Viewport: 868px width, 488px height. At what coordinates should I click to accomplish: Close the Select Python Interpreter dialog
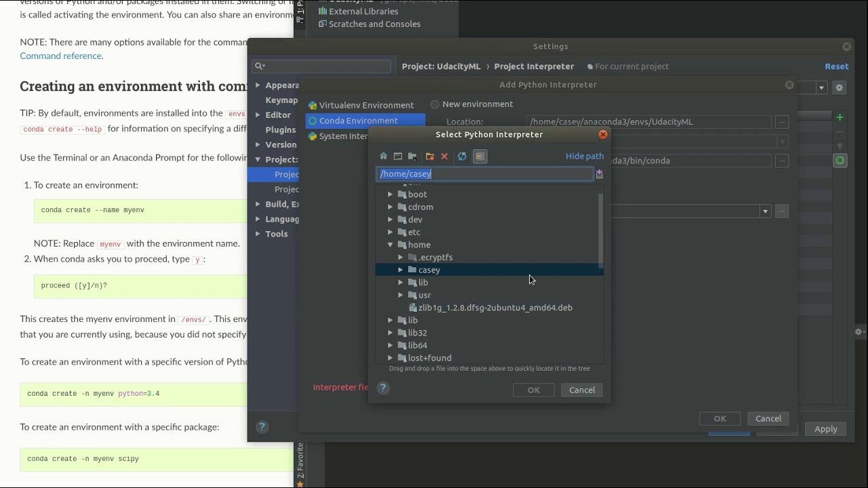pyautogui.click(x=603, y=134)
